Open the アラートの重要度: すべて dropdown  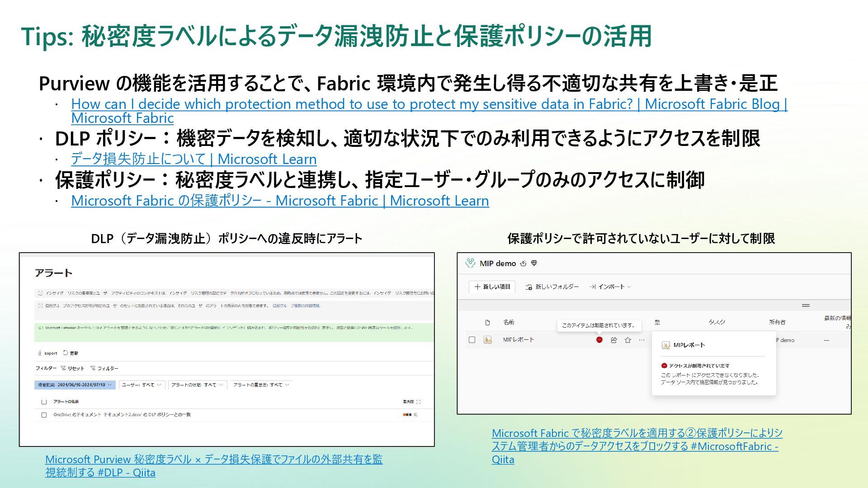(261, 385)
